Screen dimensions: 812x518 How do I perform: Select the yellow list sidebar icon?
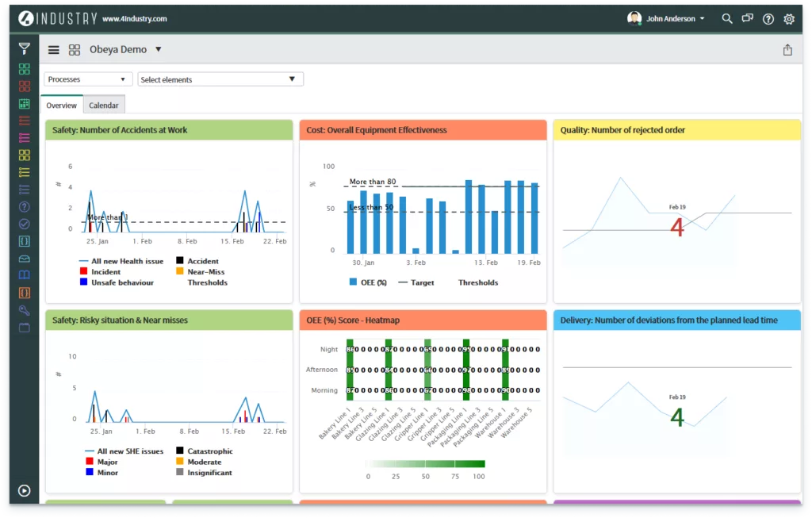[25, 172]
